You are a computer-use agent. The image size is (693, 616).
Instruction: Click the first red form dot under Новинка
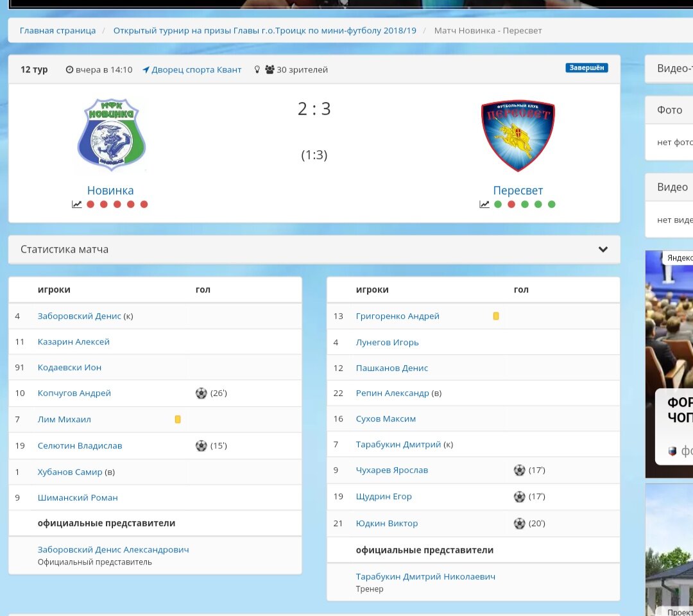(90, 204)
